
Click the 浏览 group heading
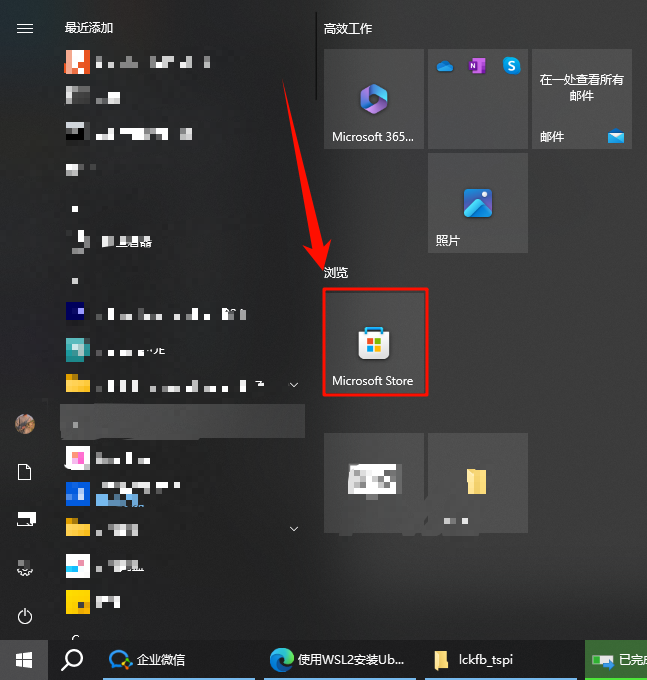click(336, 273)
